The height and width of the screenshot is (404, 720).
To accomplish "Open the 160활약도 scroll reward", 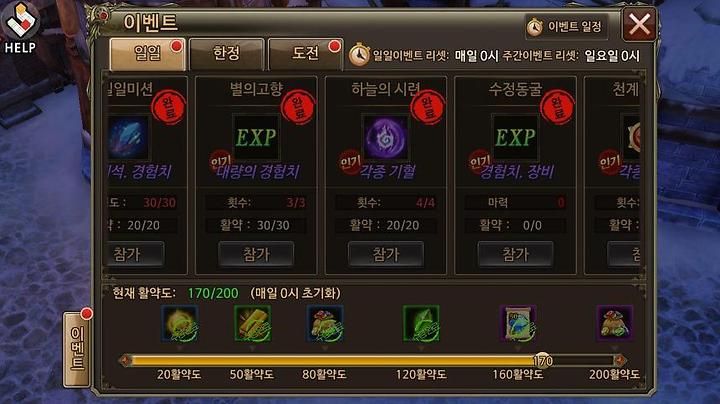I will coord(518,324).
